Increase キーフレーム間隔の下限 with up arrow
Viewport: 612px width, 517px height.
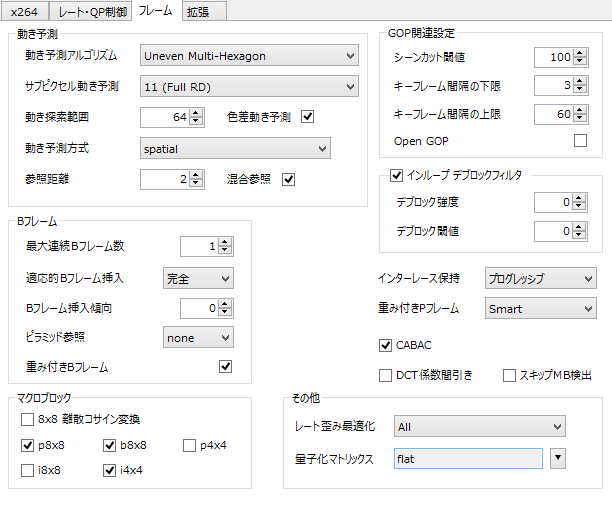(x=580, y=81)
